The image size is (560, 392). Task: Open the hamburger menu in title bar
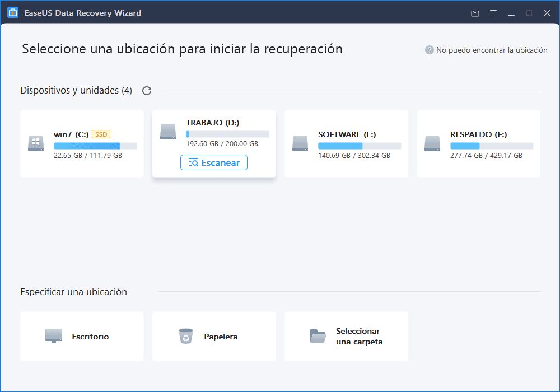coord(493,13)
